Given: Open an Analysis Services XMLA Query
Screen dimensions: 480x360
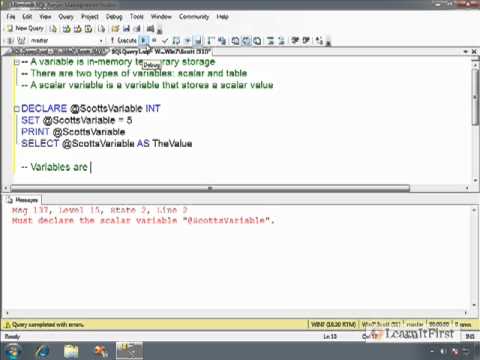Looking at the screenshot, I should (x=88, y=29).
